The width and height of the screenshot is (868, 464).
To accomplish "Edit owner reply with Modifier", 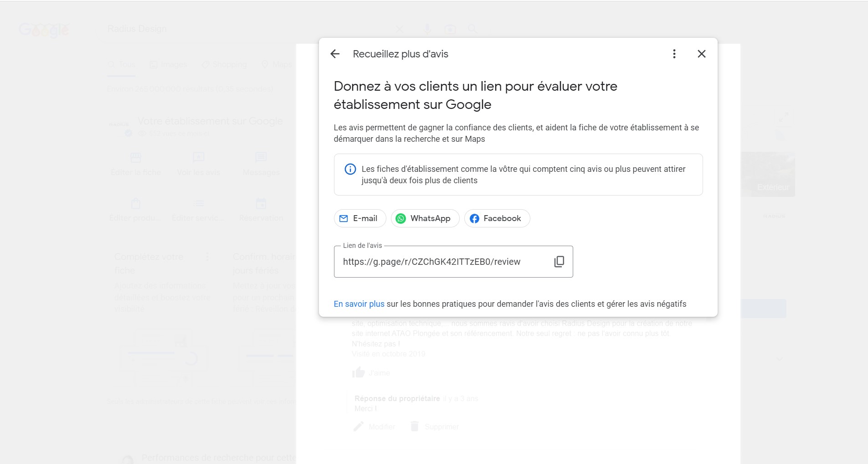I will coord(374,427).
